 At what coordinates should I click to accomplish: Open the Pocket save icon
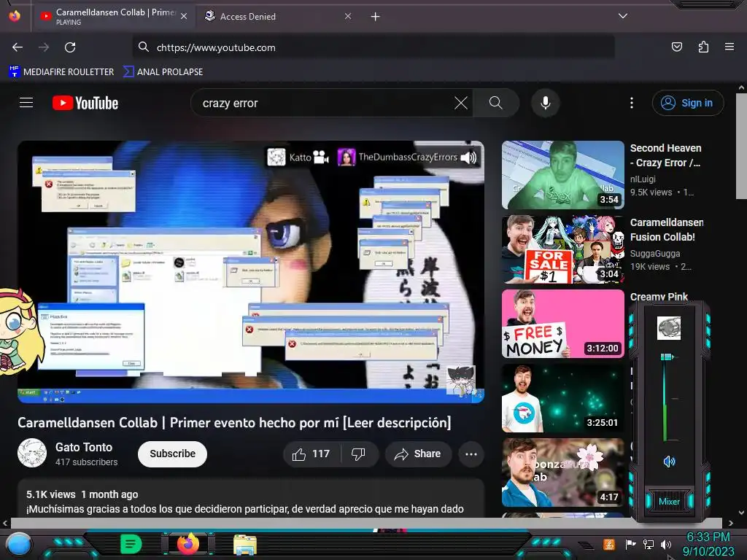[x=677, y=47]
